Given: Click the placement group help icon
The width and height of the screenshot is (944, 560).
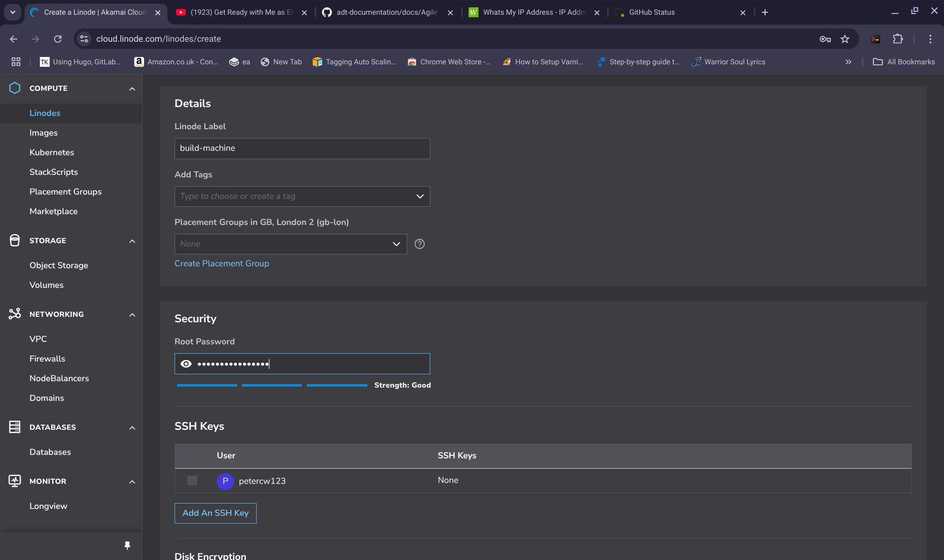Looking at the screenshot, I should click(x=419, y=244).
